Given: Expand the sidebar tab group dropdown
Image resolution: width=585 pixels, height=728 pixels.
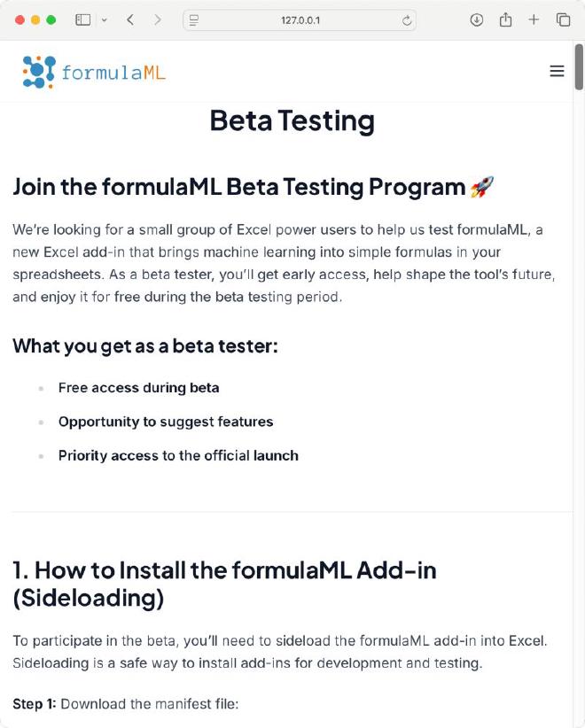Looking at the screenshot, I should (104, 19).
